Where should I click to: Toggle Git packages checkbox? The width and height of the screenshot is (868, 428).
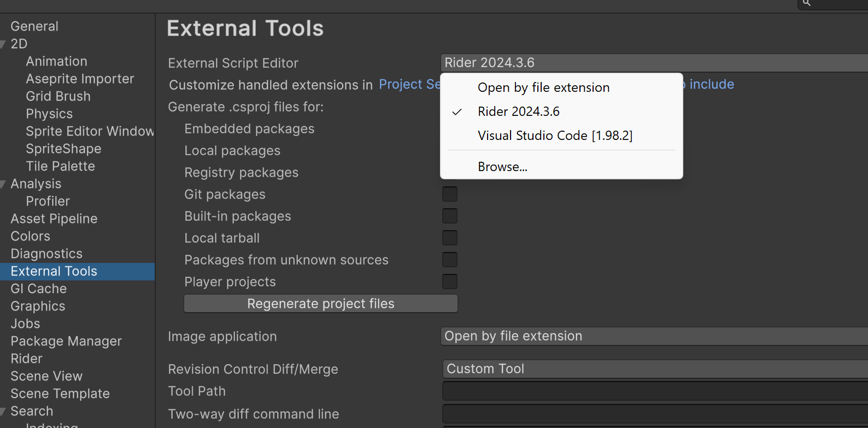click(450, 194)
